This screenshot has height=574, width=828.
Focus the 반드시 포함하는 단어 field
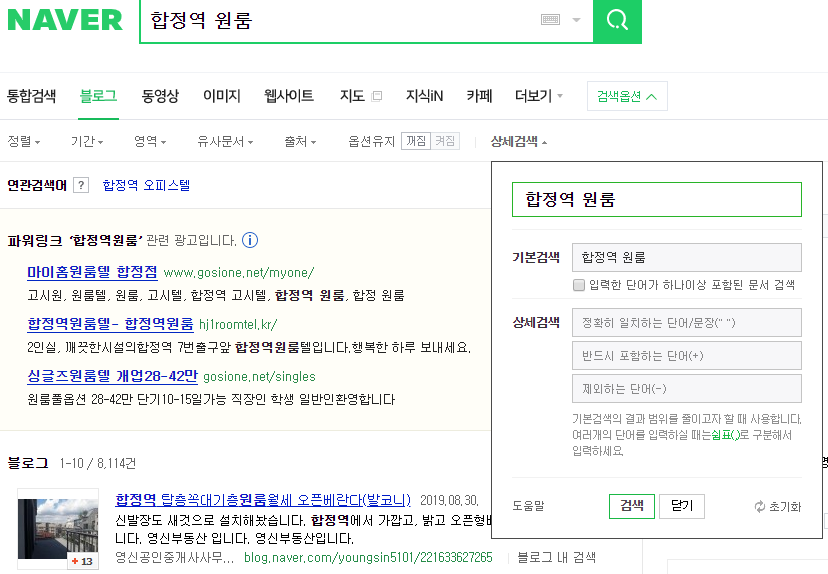(687, 355)
